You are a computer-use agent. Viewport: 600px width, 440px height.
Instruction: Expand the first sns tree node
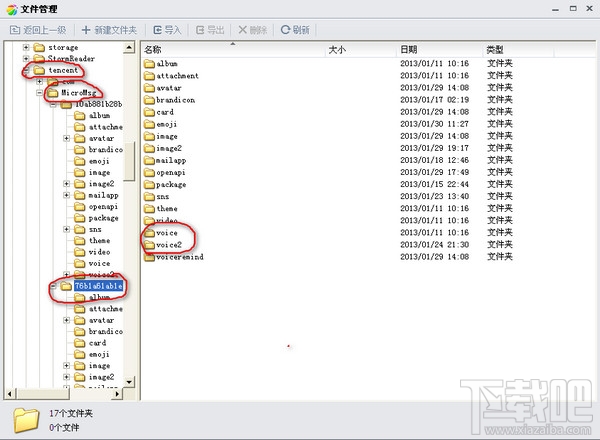pos(67,229)
